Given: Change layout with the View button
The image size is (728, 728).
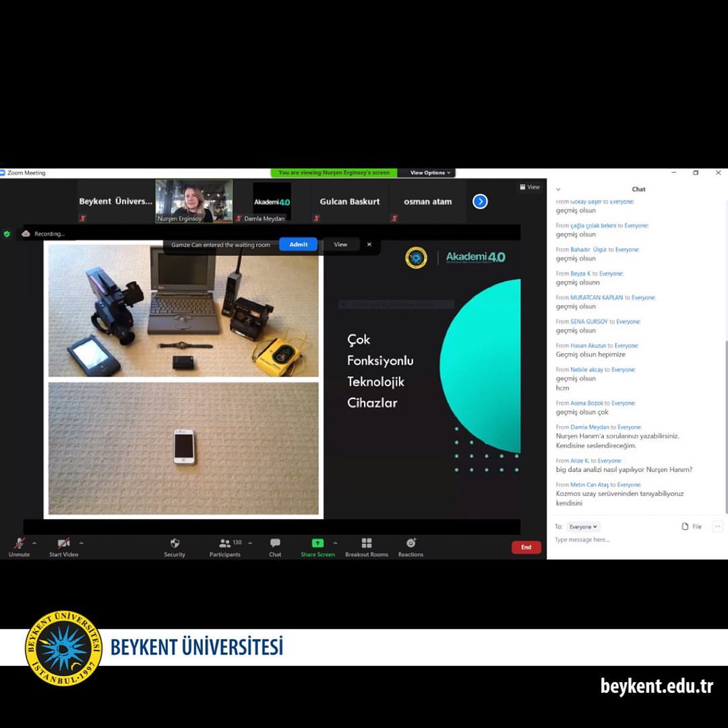Looking at the screenshot, I should (530, 187).
